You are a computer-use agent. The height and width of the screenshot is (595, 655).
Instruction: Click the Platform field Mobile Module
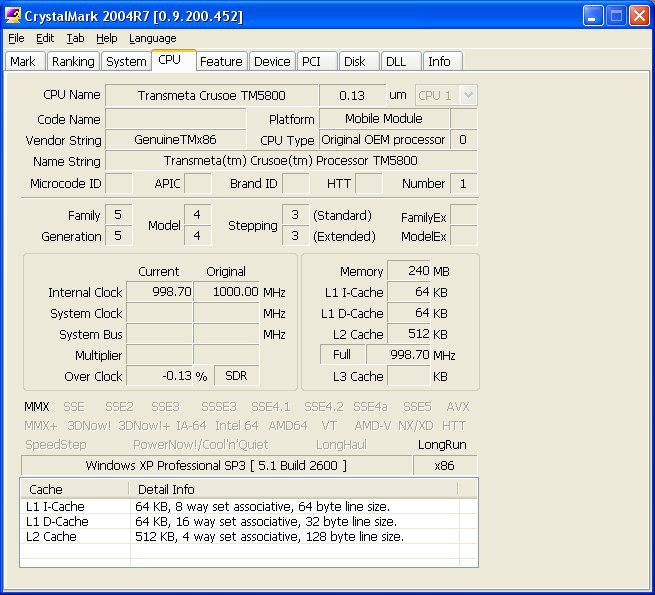click(x=384, y=119)
